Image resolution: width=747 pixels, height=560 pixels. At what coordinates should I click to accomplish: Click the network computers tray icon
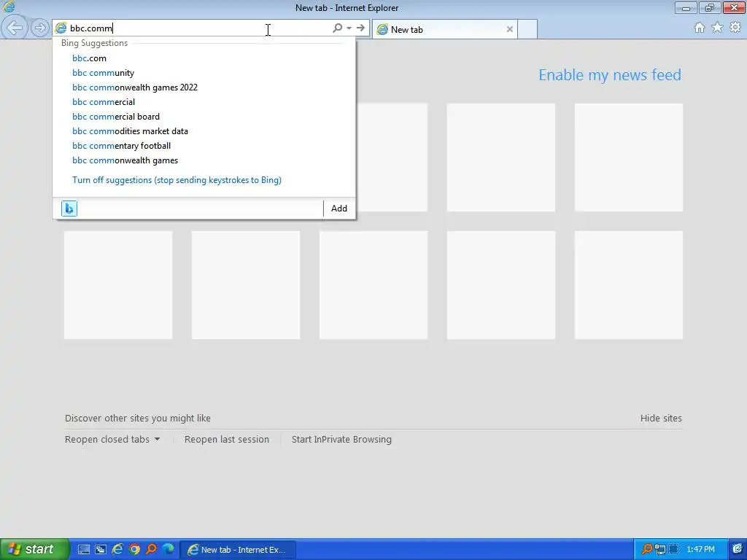point(659,550)
